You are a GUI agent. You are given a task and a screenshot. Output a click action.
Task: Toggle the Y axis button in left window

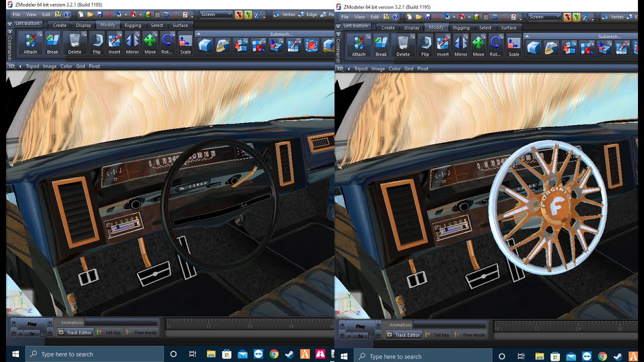[x=248, y=15]
